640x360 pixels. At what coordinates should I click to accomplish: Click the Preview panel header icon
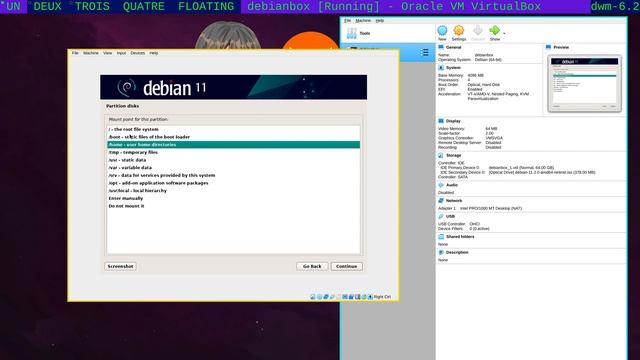point(548,47)
